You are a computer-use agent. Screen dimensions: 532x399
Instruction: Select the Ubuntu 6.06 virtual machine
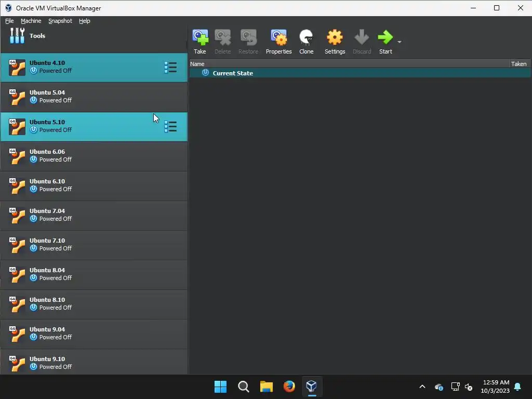pyautogui.click(x=94, y=156)
